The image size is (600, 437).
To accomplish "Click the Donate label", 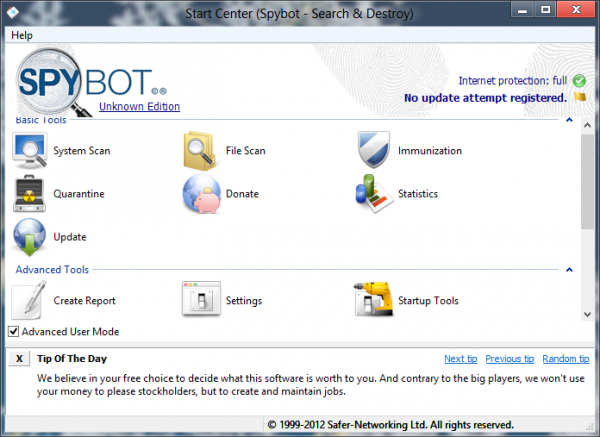I will coord(242,194).
